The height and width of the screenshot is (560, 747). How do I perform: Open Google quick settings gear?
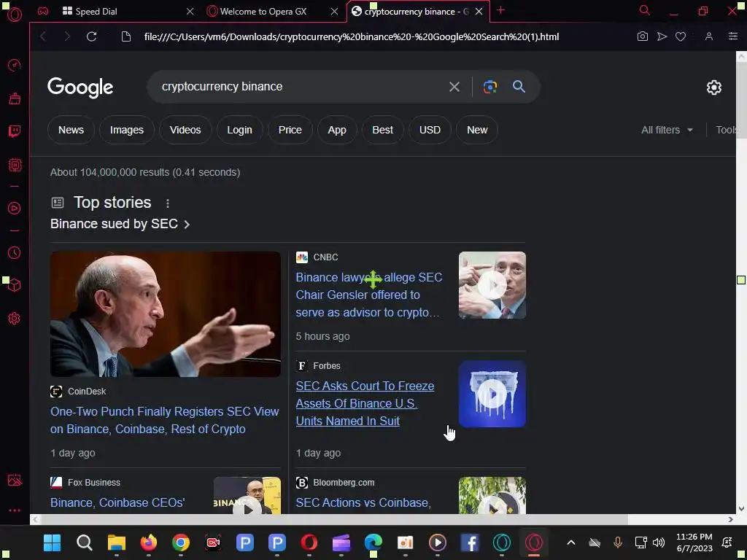[x=713, y=87]
